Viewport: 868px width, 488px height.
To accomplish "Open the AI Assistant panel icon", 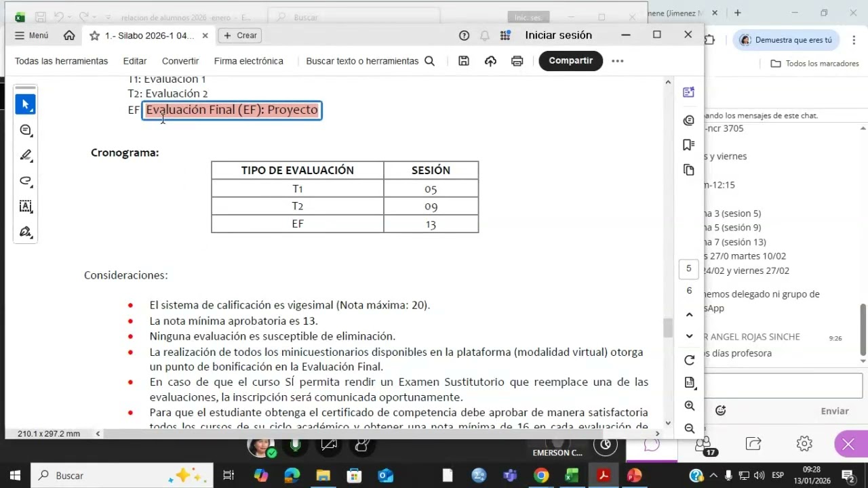I will (689, 92).
